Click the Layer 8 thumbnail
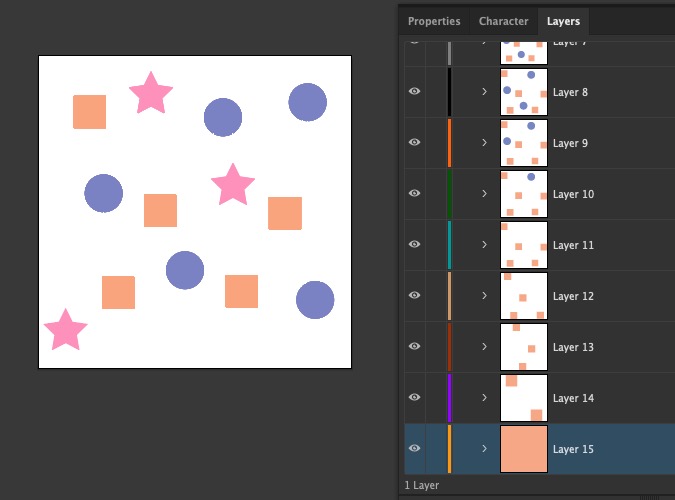The width and height of the screenshot is (675, 500). pyautogui.click(x=524, y=92)
